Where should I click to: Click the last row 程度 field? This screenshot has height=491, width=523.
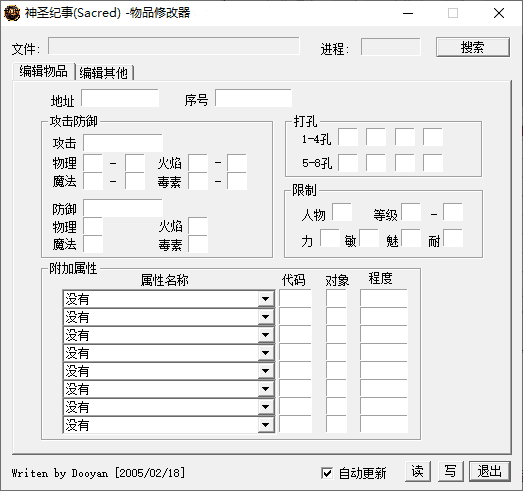(x=384, y=425)
